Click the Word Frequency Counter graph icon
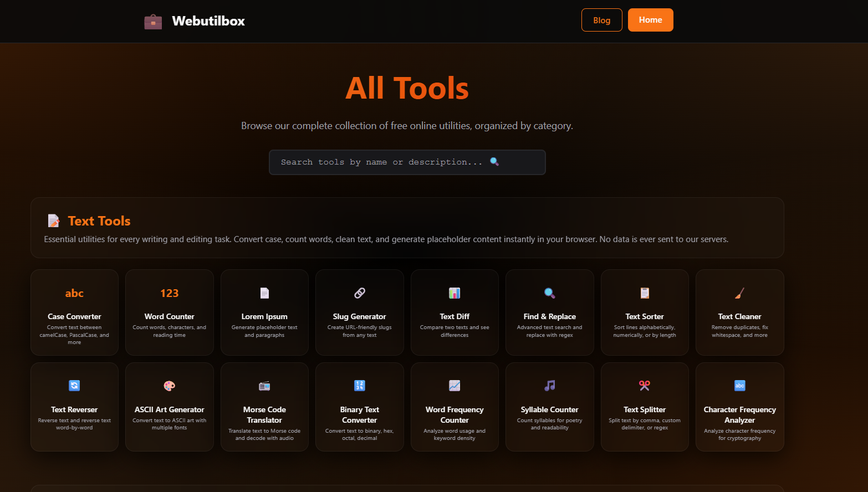 pos(455,386)
